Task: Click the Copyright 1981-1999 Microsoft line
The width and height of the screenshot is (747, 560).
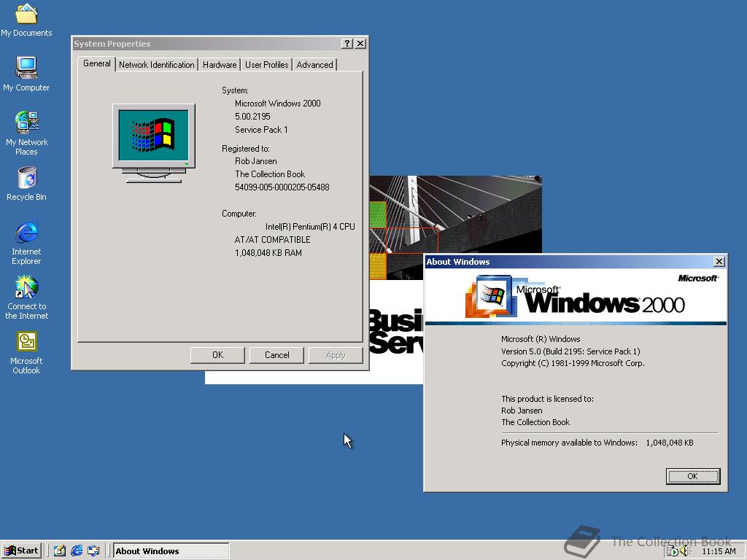Action: [x=573, y=363]
